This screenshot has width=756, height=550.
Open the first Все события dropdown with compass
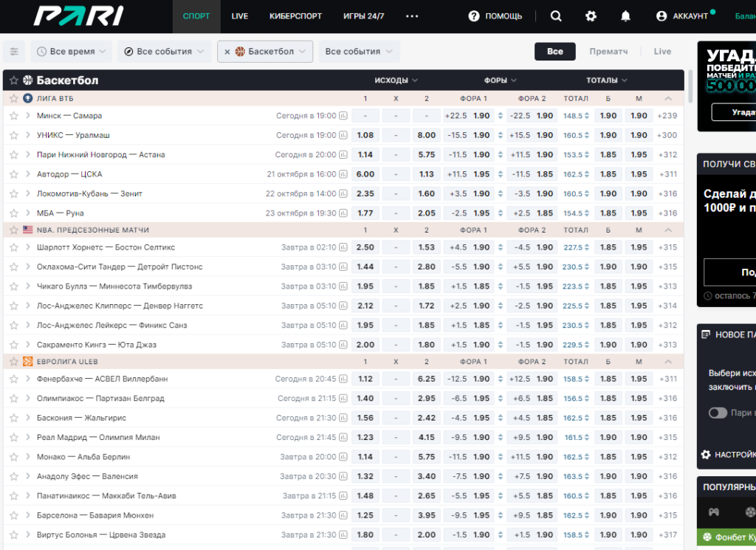pyautogui.click(x=165, y=52)
